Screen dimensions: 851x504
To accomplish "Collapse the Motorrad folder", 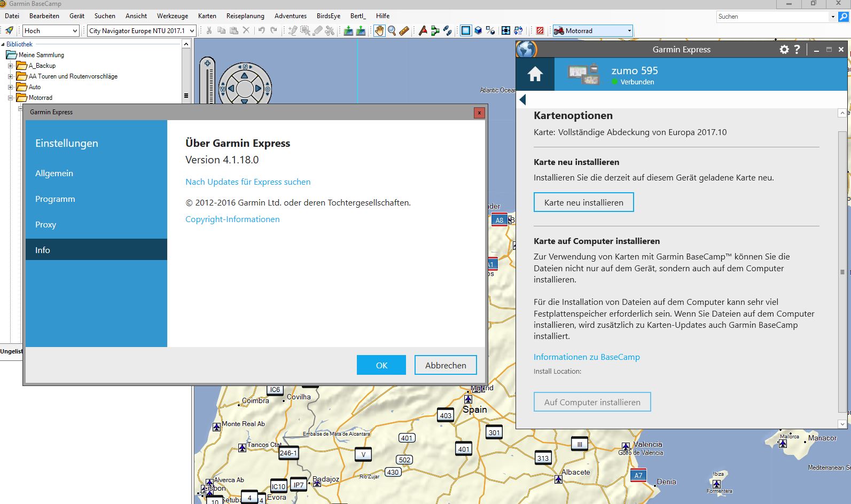I will (x=10, y=98).
